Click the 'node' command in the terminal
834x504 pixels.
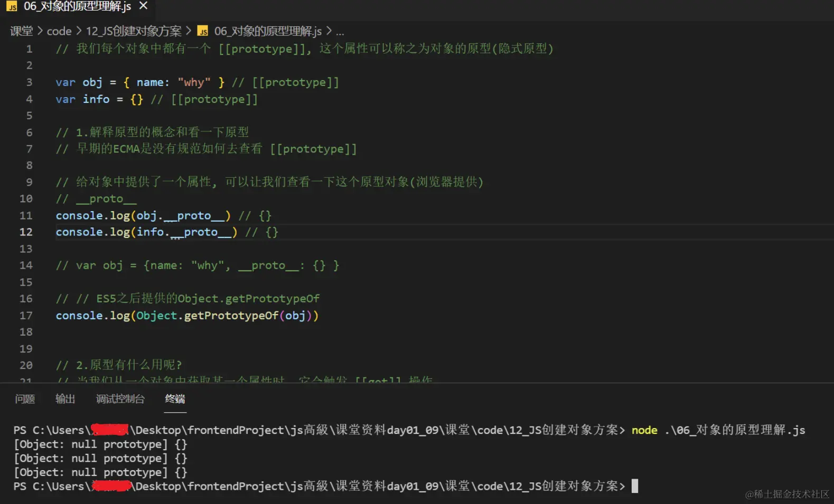click(644, 430)
